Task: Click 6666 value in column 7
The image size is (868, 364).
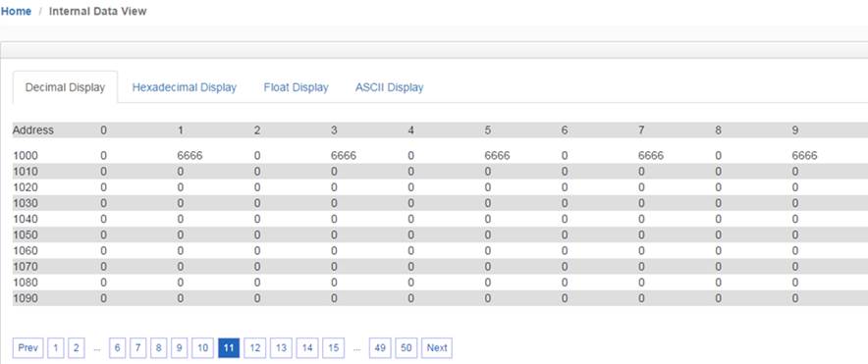Action: point(651,156)
